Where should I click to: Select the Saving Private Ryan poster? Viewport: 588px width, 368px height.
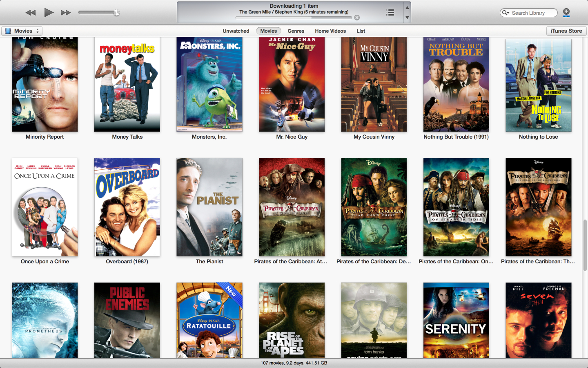coord(374,321)
